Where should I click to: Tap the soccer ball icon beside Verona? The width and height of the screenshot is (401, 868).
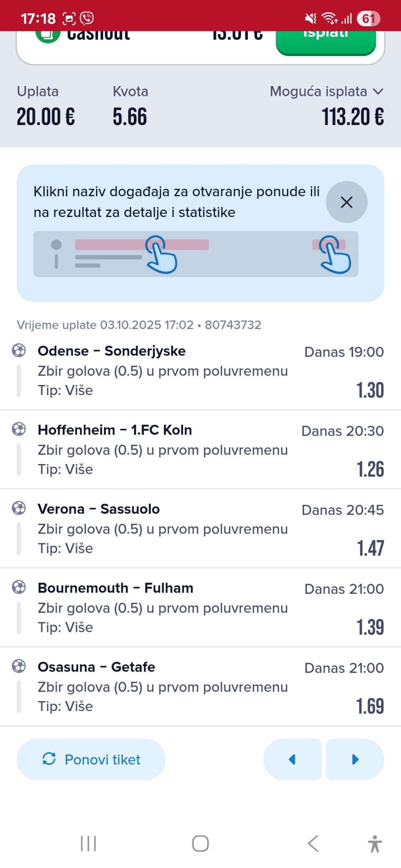tap(19, 508)
